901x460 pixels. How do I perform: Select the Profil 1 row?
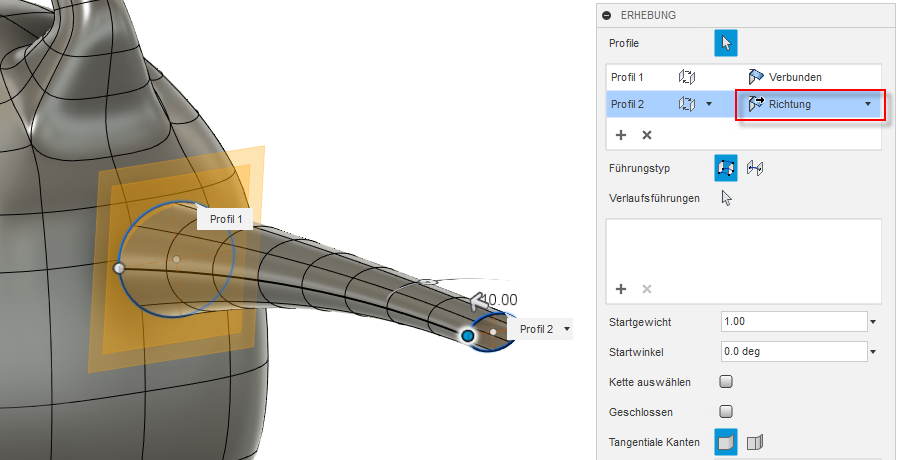click(744, 77)
